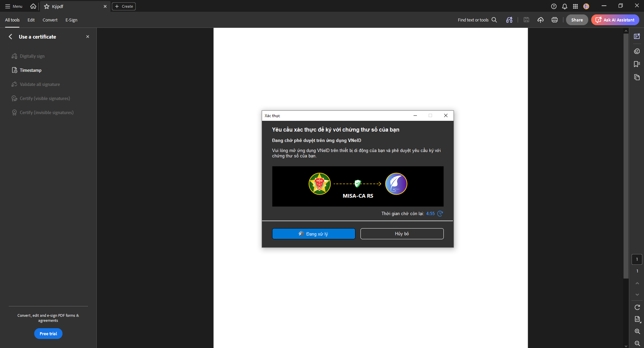Open the user profile avatar
The height and width of the screenshot is (348, 644).
pos(586,6)
